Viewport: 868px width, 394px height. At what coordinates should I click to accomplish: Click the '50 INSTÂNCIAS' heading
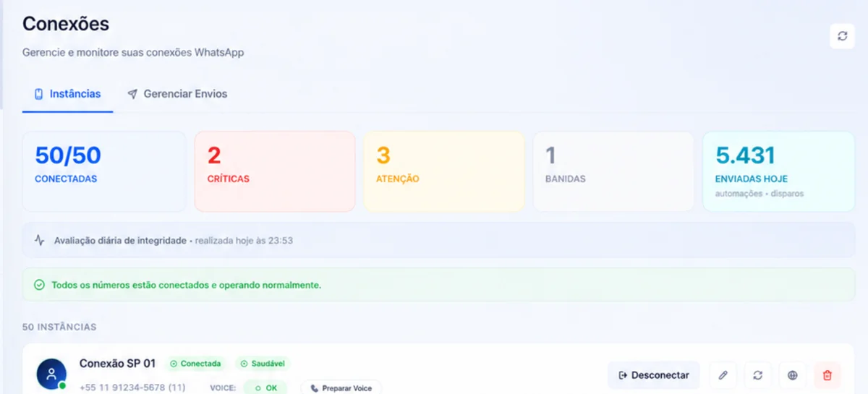tap(59, 327)
